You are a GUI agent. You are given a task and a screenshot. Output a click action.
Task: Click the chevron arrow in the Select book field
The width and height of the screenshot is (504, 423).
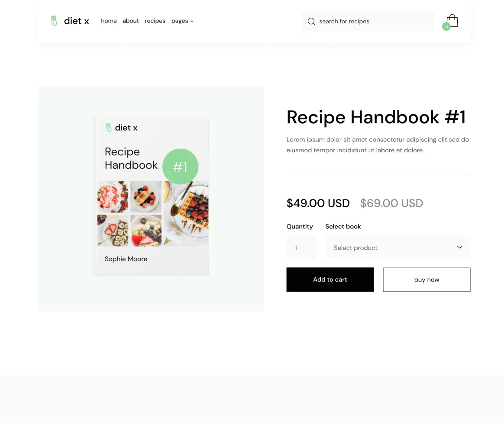(x=459, y=247)
